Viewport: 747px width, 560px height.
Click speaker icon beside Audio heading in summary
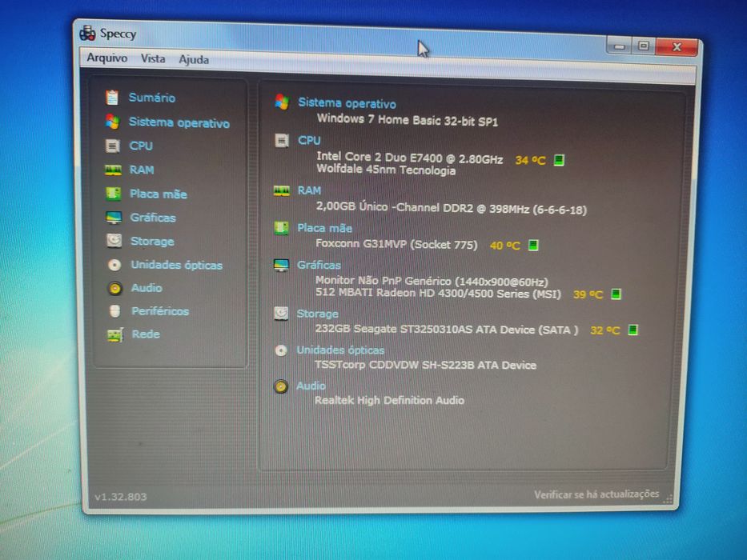[281, 386]
